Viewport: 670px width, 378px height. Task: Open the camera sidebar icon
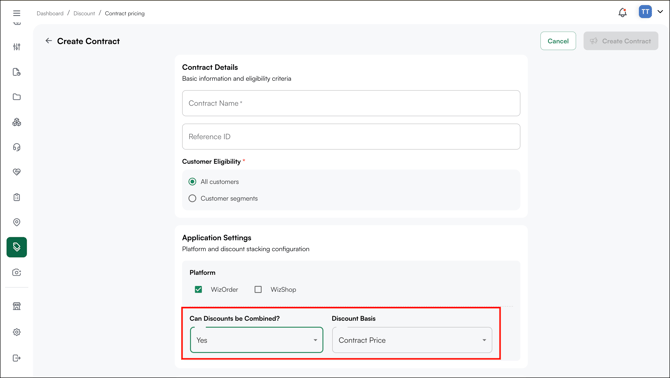pyautogui.click(x=17, y=273)
